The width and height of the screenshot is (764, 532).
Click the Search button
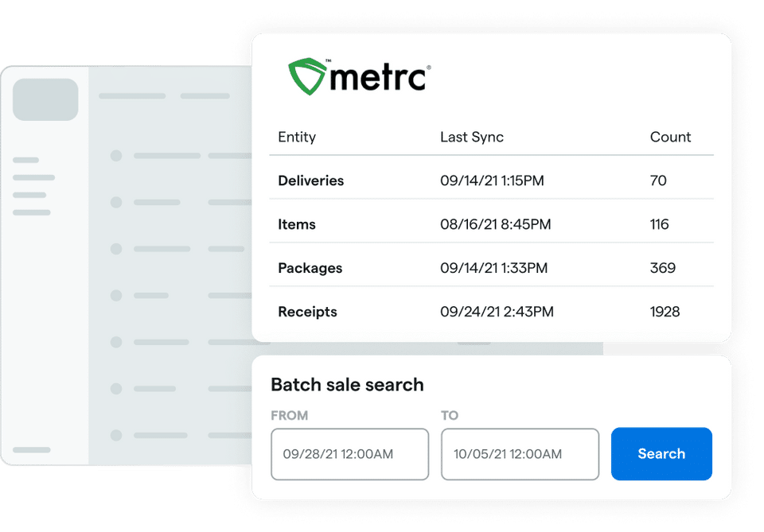point(661,453)
